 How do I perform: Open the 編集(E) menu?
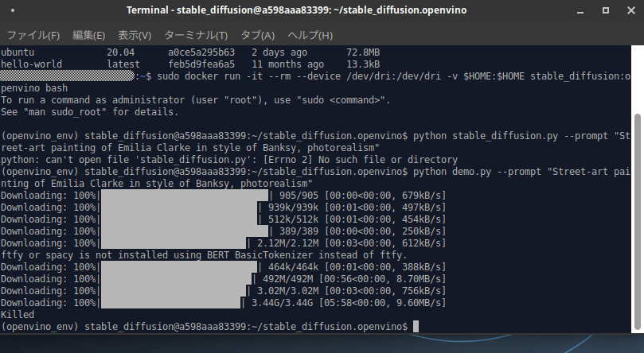pos(88,35)
